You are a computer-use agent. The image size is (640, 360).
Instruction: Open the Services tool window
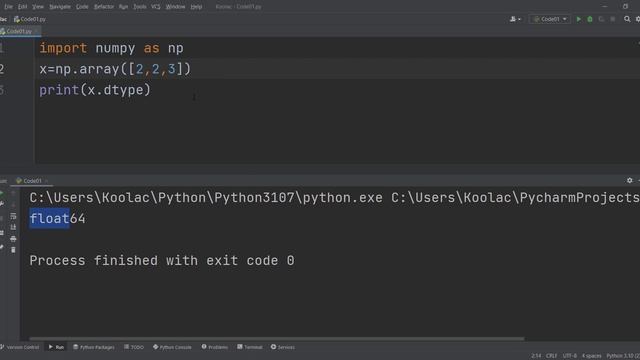pos(282,347)
